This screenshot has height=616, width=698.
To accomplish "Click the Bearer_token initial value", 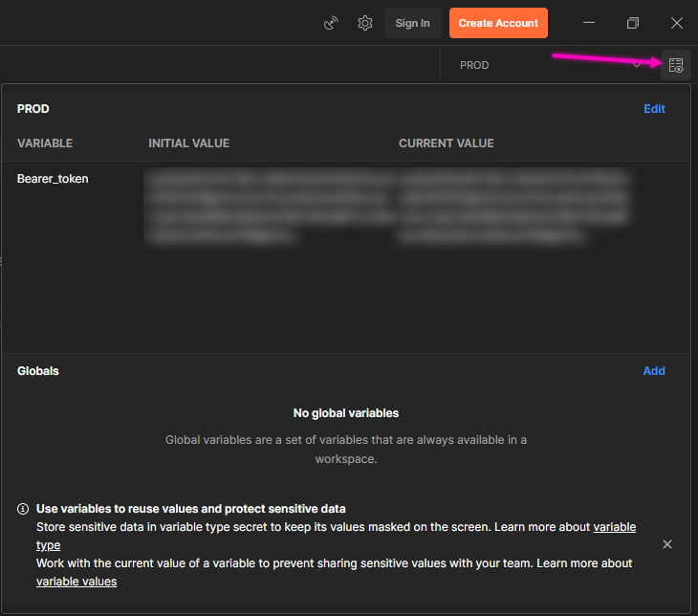I will point(268,207).
